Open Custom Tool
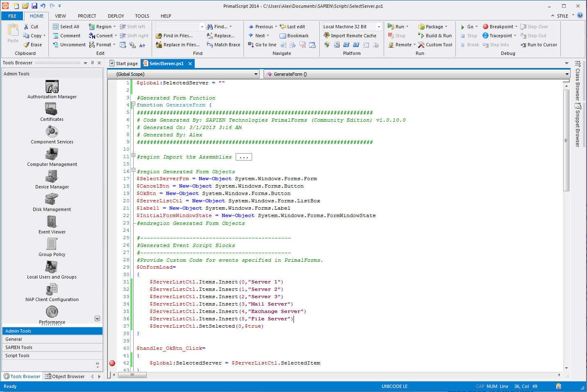 coord(435,45)
